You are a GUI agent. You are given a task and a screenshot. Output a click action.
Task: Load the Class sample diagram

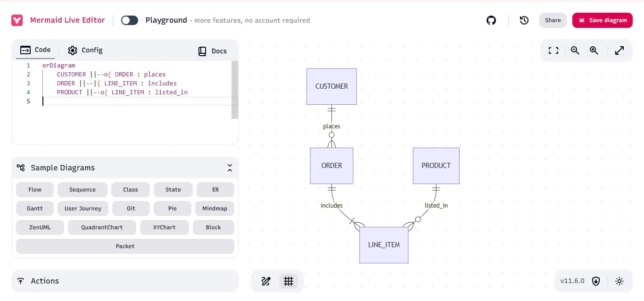coord(131,190)
